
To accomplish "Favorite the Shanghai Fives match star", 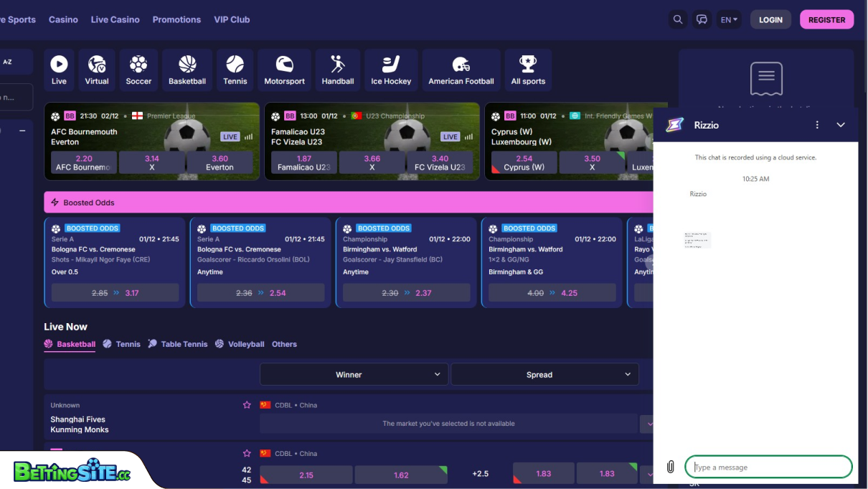I will click(x=247, y=405).
